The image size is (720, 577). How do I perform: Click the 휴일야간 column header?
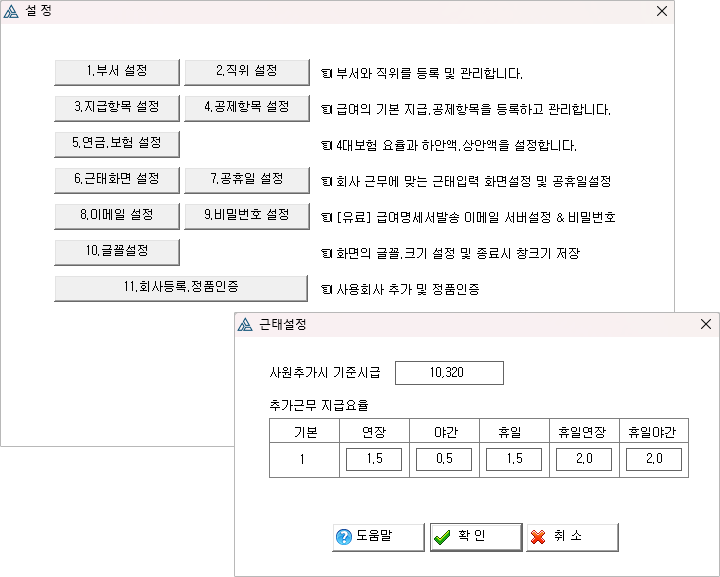point(654,431)
